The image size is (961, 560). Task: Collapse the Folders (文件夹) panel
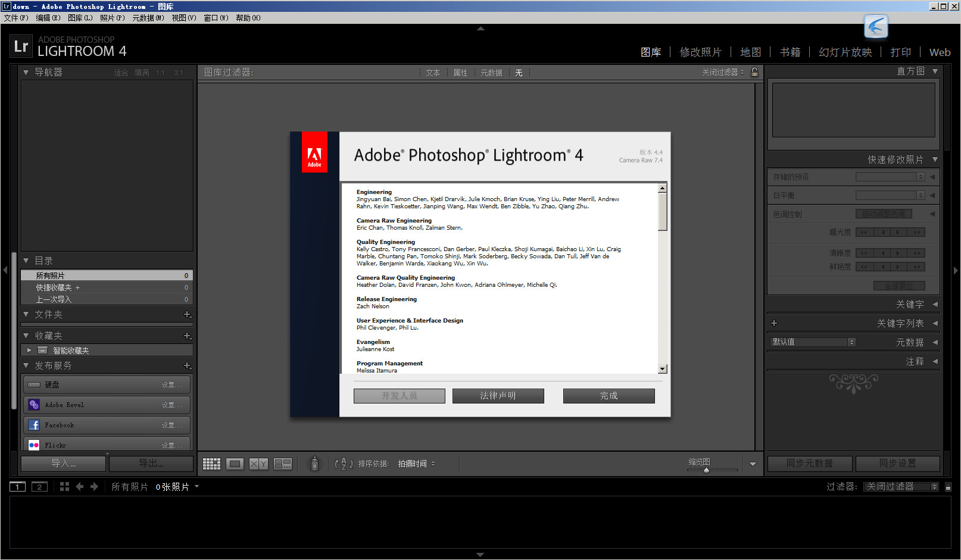[x=26, y=314]
